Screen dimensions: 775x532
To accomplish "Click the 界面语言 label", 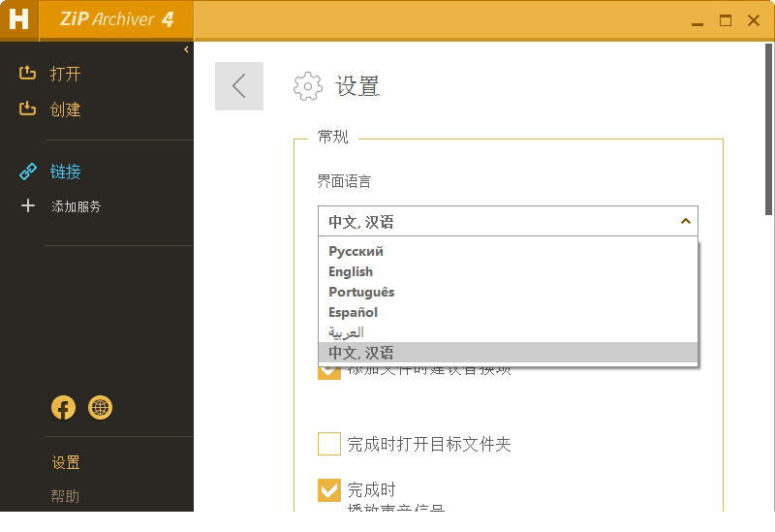I will 344,181.
